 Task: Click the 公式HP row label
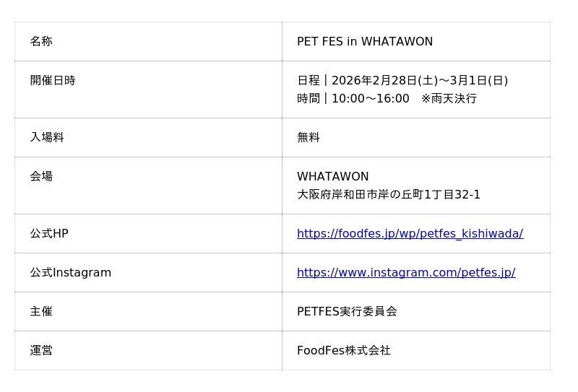(x=49, y=234)
